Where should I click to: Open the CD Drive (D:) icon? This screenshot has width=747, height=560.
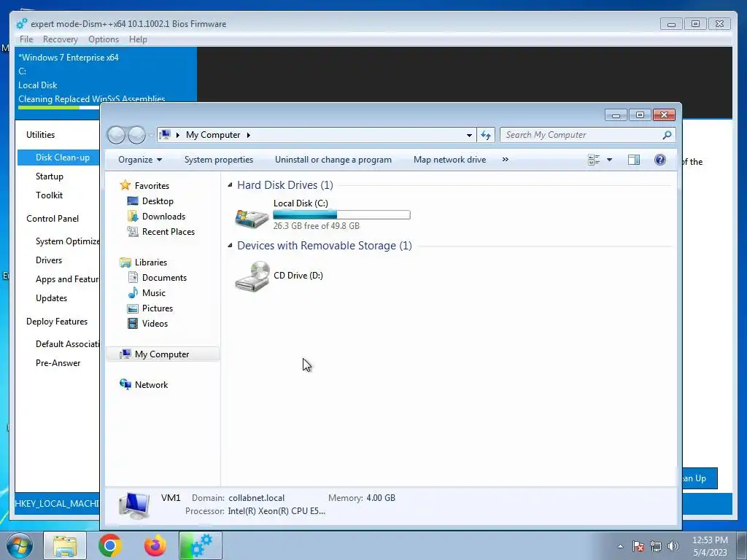coord(252,276)
